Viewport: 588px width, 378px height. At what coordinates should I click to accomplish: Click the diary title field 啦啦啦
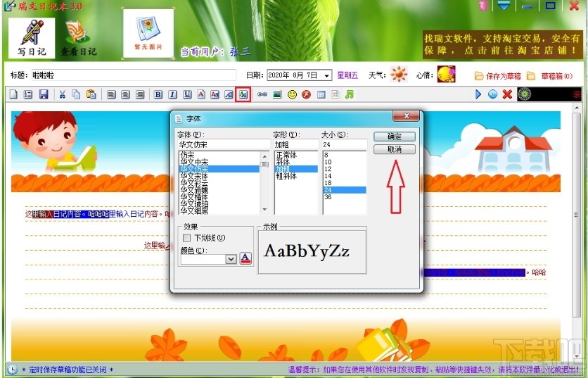point(134,75)
